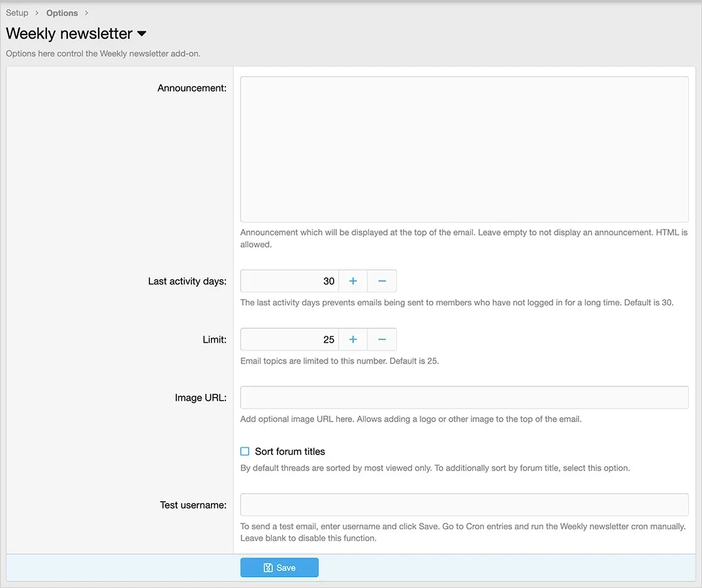Click the minus icon for Last activity days
Image resolution: width=702 pixels, height=588 pixels.
[x=382, y=281]
